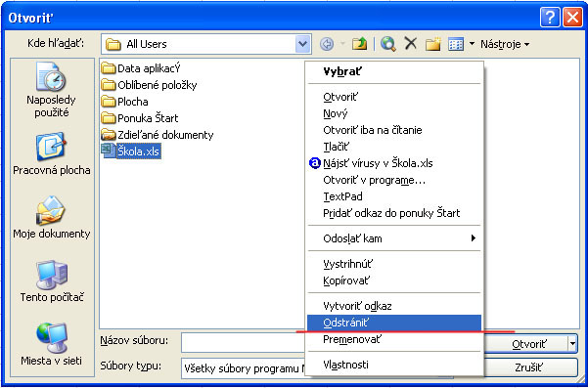Select the Zdieľané dokumenty folder
This screenshot has width=588, height=388.
pos(158,135)
